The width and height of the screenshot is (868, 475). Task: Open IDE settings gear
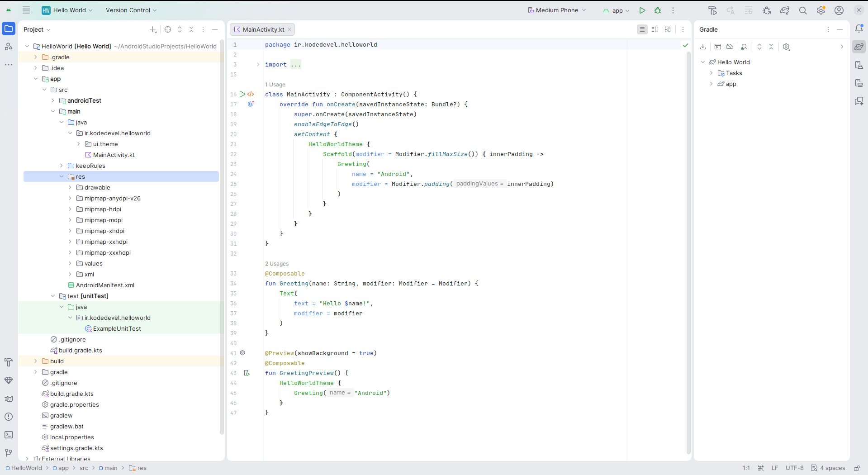point(821,10)
